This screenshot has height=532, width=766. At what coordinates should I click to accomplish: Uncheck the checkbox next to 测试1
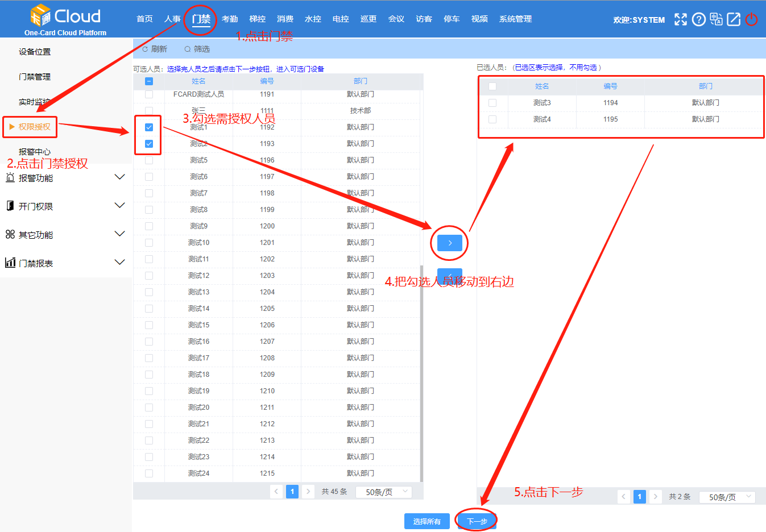tap(148, 127)
